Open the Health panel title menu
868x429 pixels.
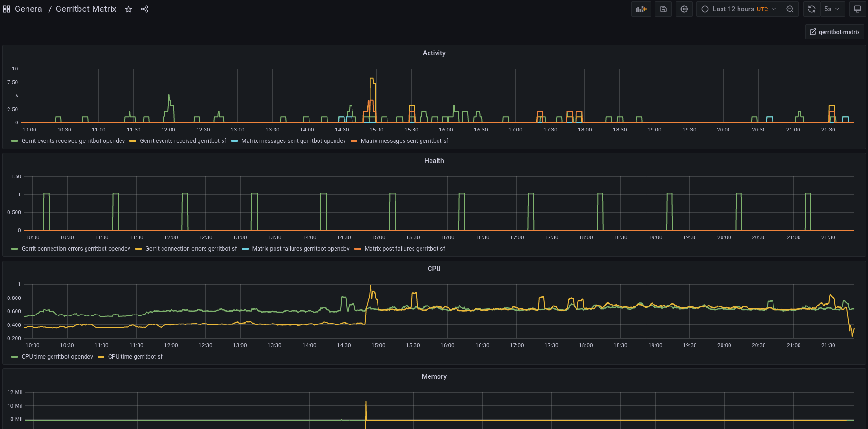[x=434, y=161]
